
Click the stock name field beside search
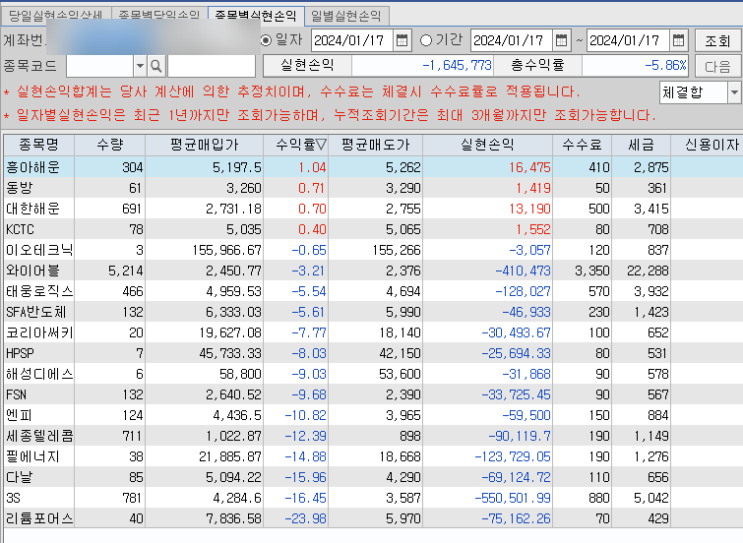coord(211,66)
